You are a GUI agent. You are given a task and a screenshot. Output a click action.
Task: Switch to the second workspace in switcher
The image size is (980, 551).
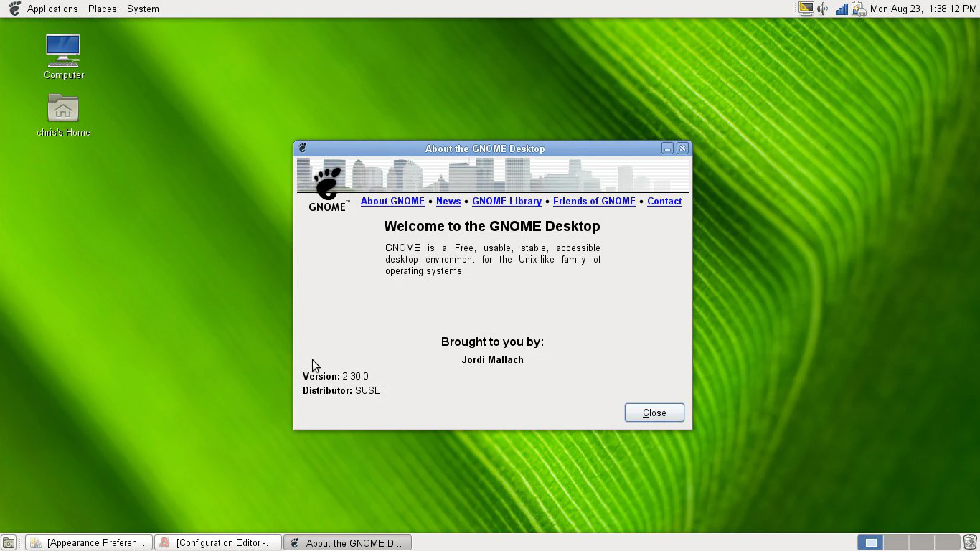896,542
